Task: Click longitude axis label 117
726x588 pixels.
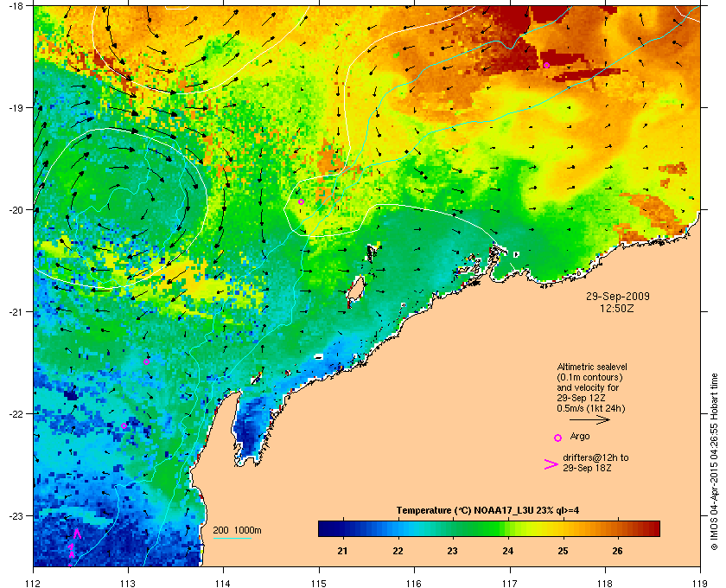Action: (x=509, y=583)
